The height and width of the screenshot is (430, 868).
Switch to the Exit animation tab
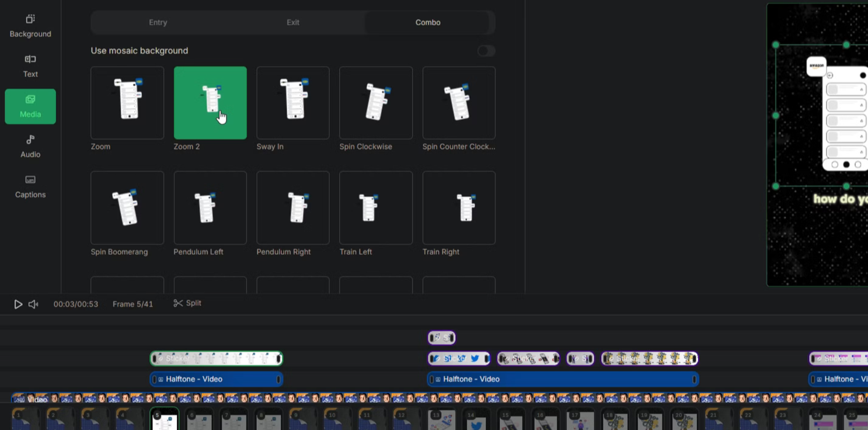click(x=293, y=22)
